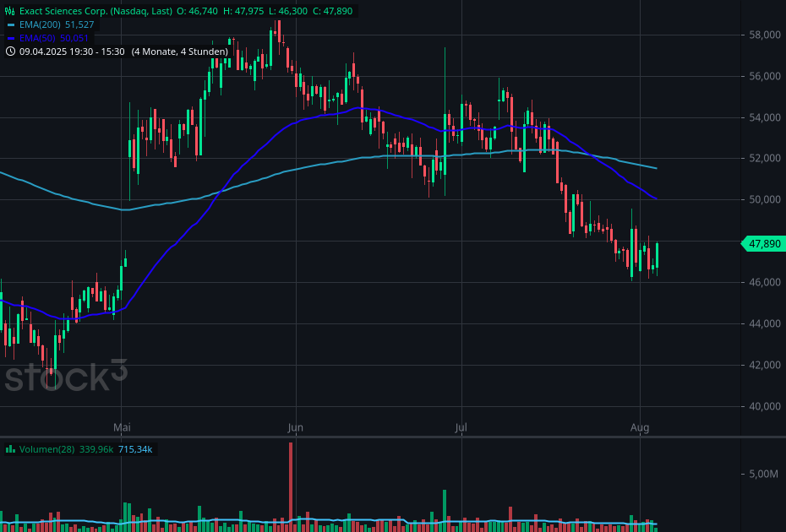The height and width of the screenshot is (532, 786).
Task: Click the clock icon before the date range
Action: (10, 52)
